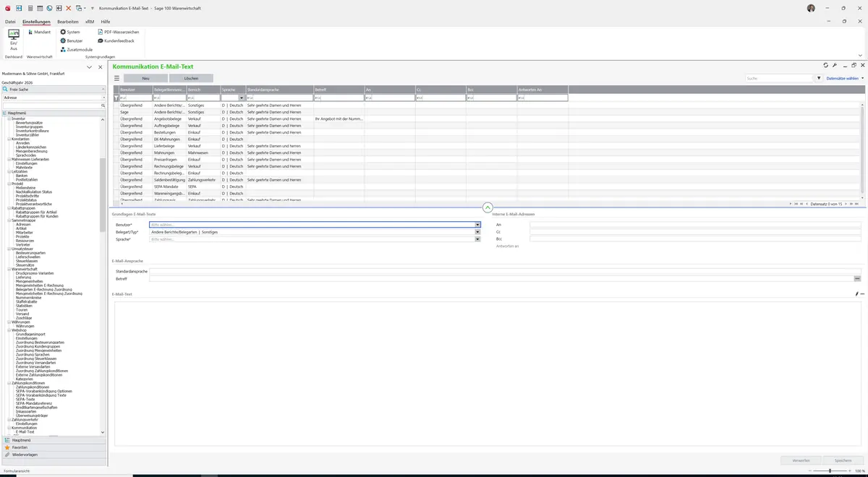Open Kundenfeedback option
The height and width of the screenshot is (477, 868).
[x=116, y=40]
